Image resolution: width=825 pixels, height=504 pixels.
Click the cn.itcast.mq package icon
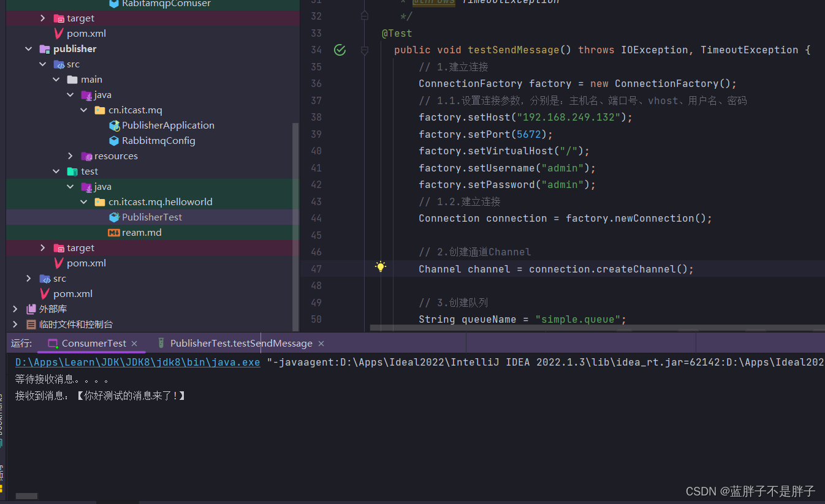(x=100, y=110)
